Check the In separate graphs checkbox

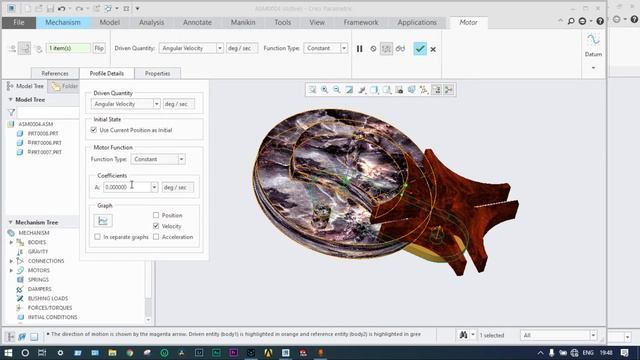pyautogui.click(x=97, y=237)
